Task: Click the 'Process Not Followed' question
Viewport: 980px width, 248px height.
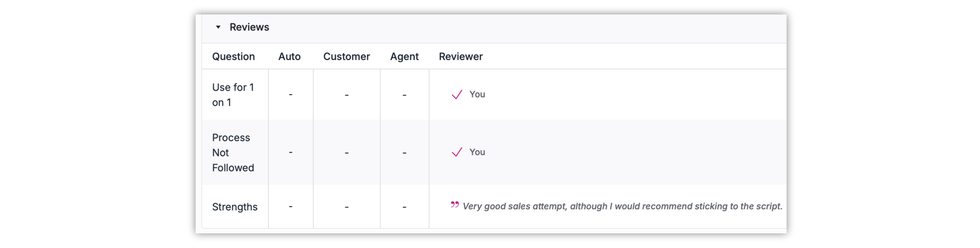Action: (233, 153)
